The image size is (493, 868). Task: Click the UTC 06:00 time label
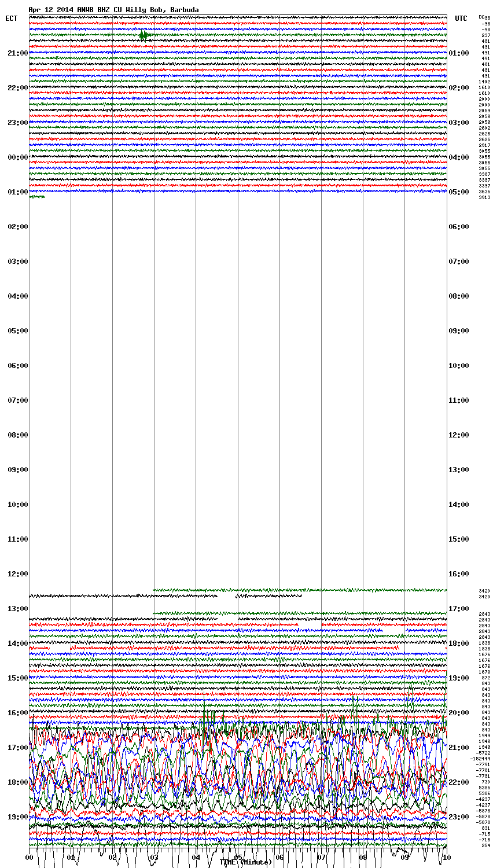click(x=459, y=227)
